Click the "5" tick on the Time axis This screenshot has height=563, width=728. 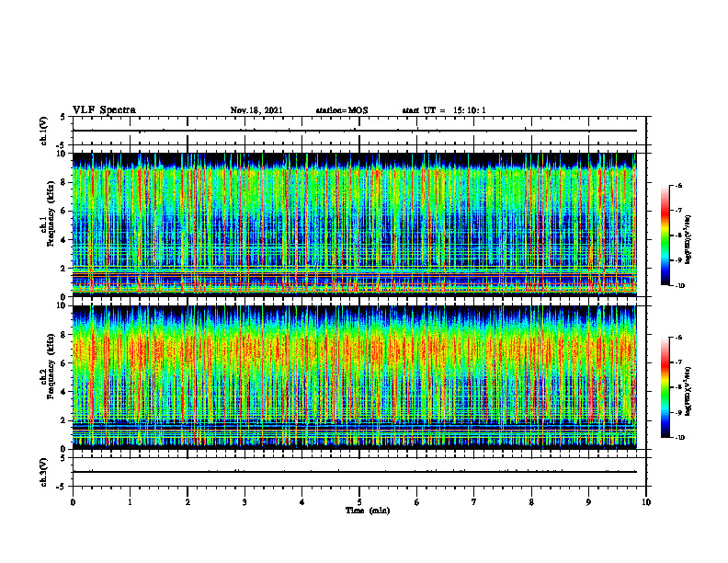coord(359,502)
